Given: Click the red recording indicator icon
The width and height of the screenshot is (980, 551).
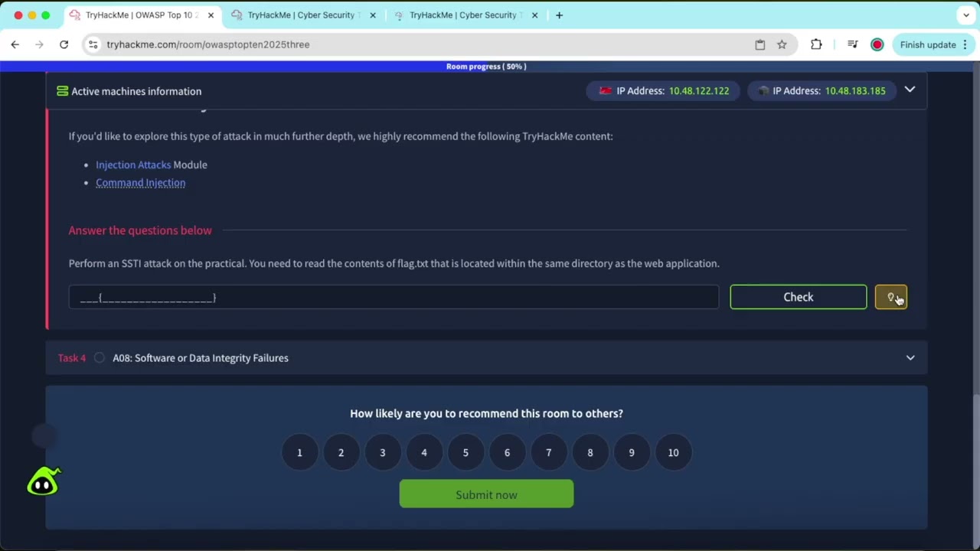Looking at the screenshot, I should (x=877, y=44).
